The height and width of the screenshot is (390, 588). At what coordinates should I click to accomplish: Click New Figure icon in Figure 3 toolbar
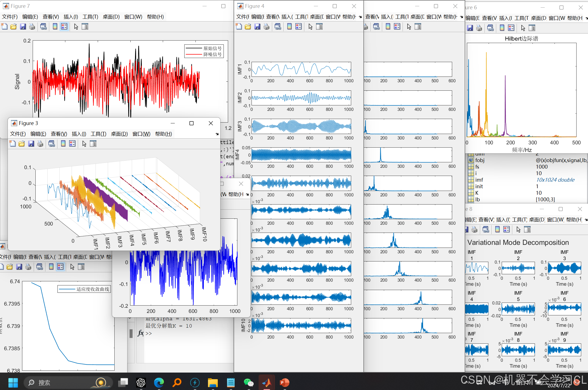pyautogui.click(x=13, y=144)
